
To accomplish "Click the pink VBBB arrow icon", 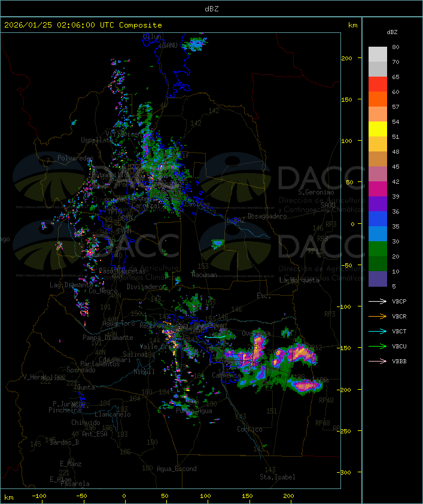I will [378, 361].
